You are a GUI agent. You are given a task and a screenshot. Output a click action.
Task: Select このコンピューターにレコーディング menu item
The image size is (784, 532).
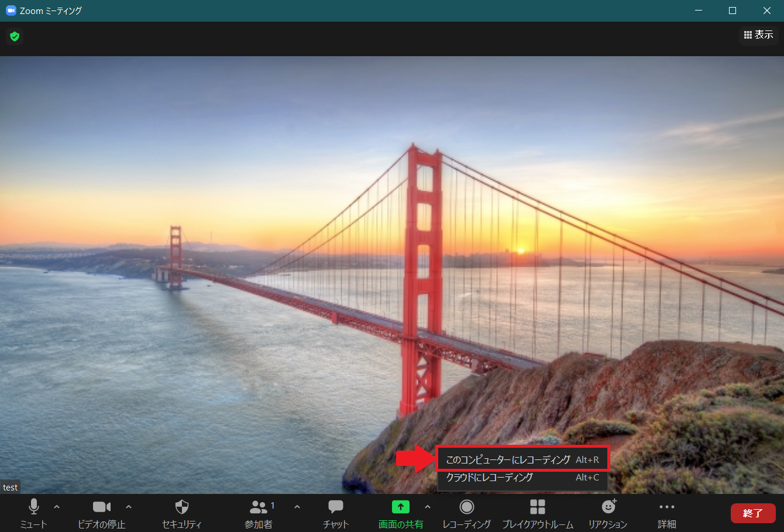[522, 460]
